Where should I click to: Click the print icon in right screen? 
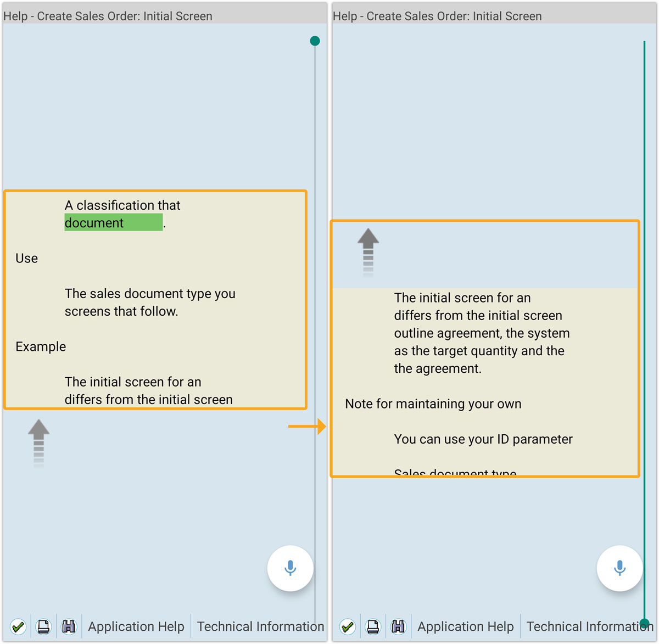coord(373,626)
